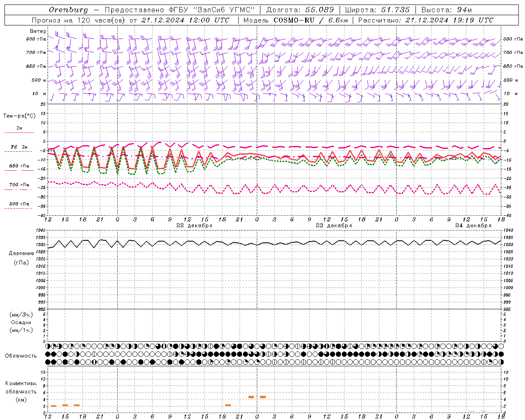Click the "700 гПа" temperature legend entry
Screen dimensions: 525x420
click(x=19, y=185)
